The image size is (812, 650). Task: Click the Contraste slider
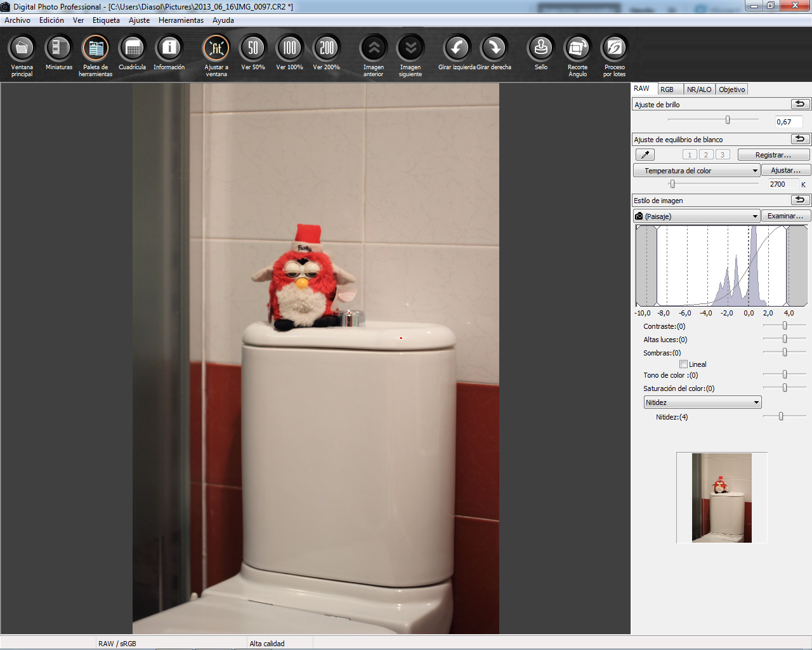pyautogui.click(x=784, y=326)
